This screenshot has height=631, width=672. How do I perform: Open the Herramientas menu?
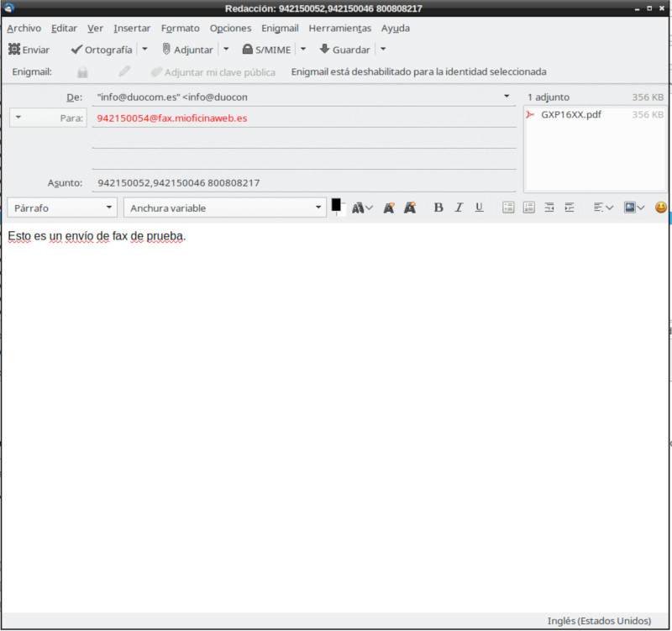[x=340, y=28]
